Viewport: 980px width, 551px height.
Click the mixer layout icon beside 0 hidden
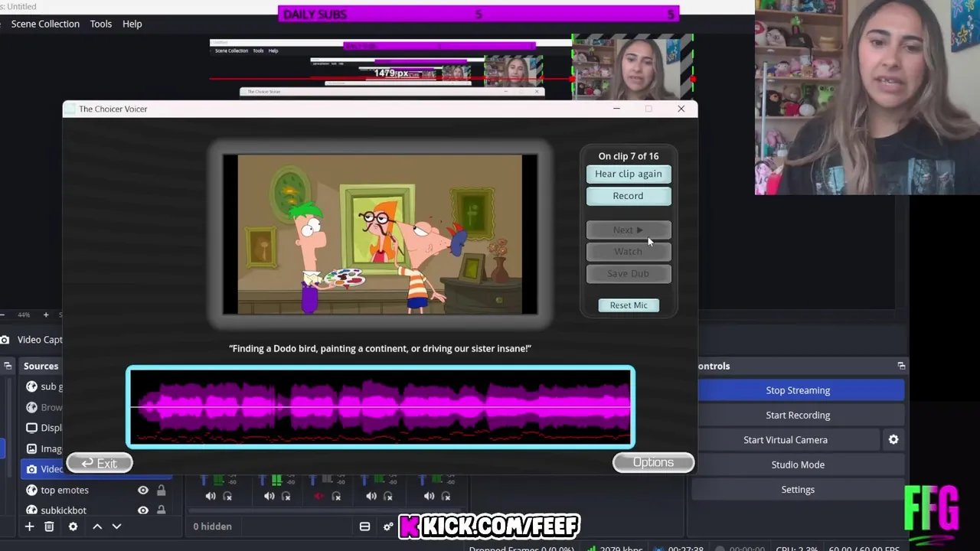[364, 527]
